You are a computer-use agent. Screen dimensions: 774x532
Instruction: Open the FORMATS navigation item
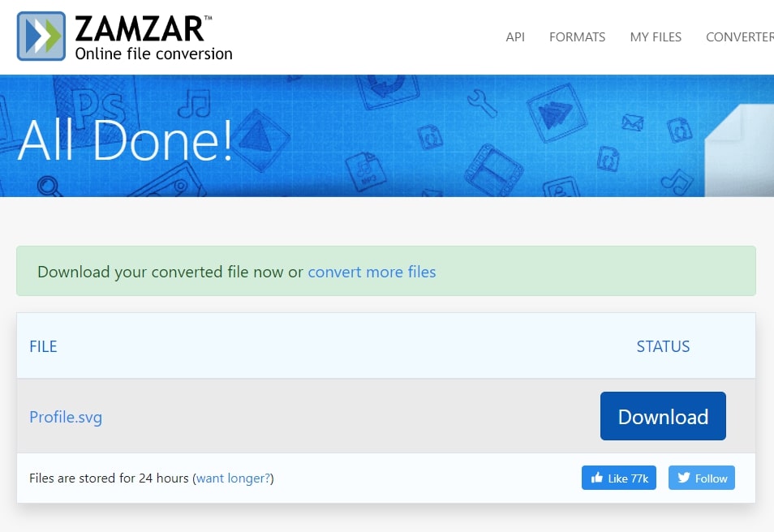tap(577, 37)
